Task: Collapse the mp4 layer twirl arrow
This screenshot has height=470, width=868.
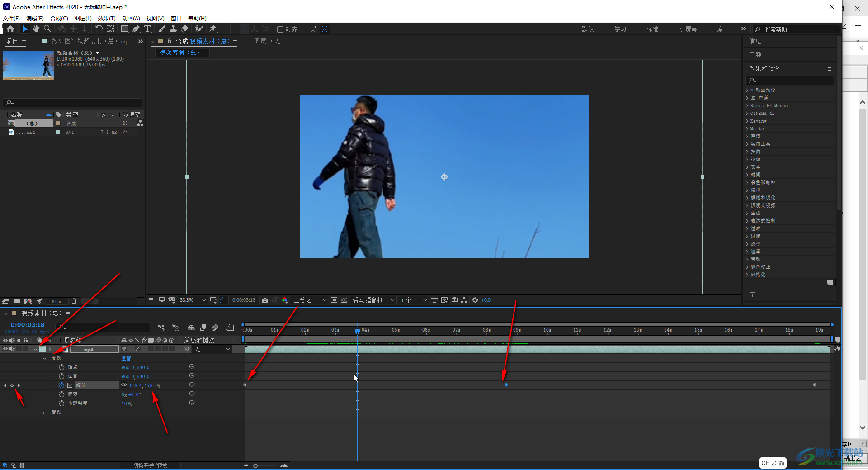Action: (35, 349)
